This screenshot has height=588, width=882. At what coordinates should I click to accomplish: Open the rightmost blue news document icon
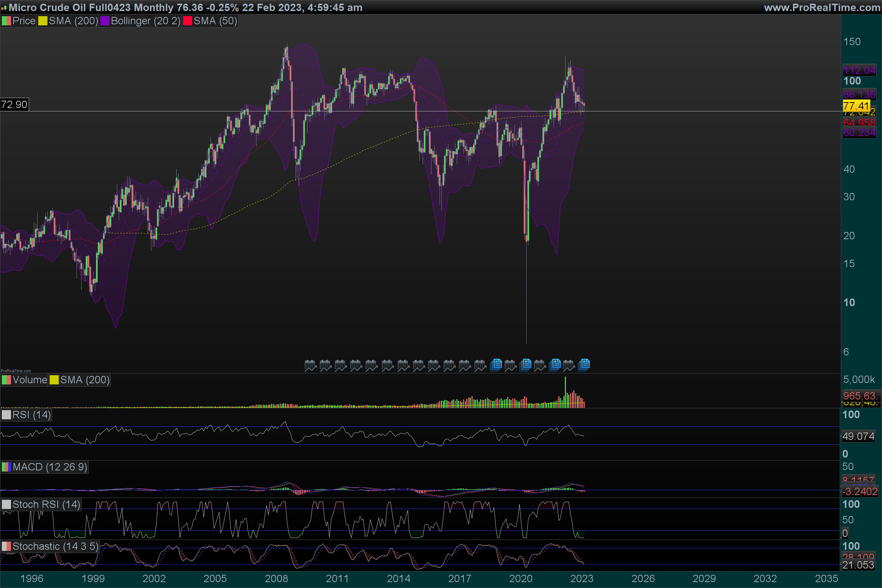584,365
